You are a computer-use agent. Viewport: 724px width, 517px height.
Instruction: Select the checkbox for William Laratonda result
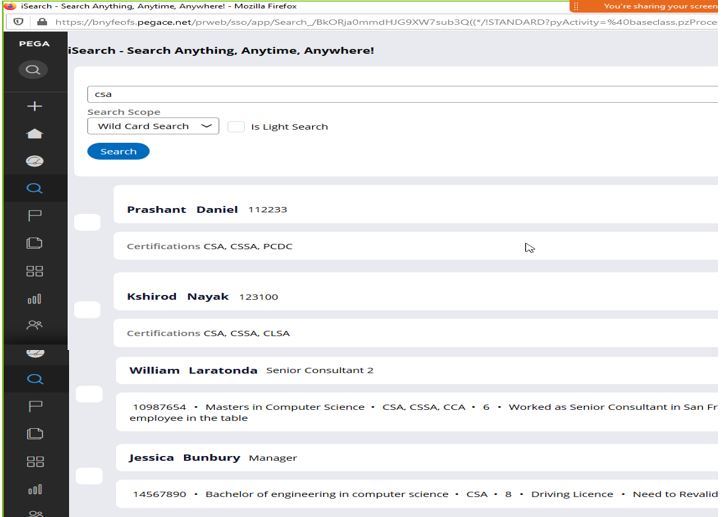tap(89, 394)
